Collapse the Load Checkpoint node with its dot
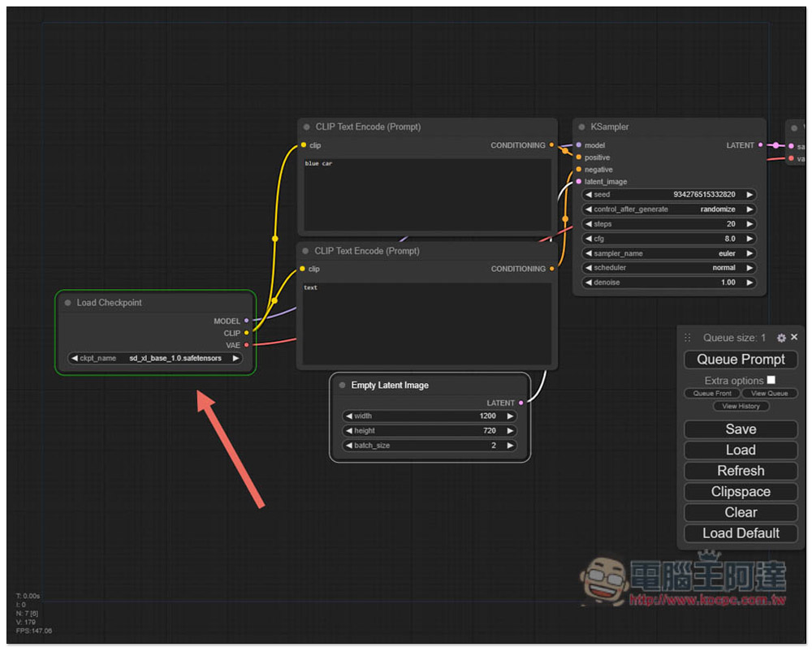The height and width of the screenshot is (651, 812). click(68, 303)
